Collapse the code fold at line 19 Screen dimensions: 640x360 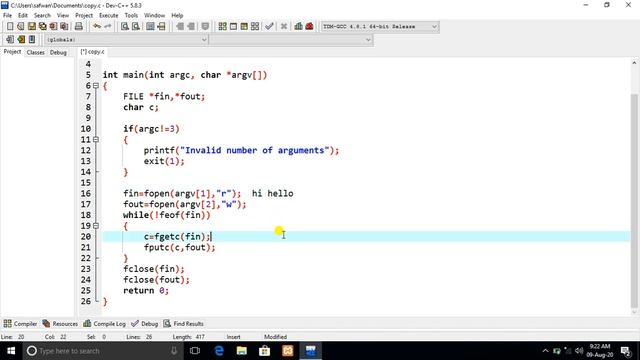tap(96, 226)
